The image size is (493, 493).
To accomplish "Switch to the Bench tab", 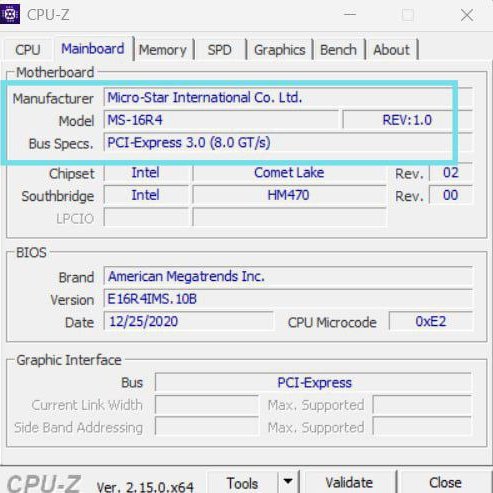I will pyautogui.click(x=338, y=50).
